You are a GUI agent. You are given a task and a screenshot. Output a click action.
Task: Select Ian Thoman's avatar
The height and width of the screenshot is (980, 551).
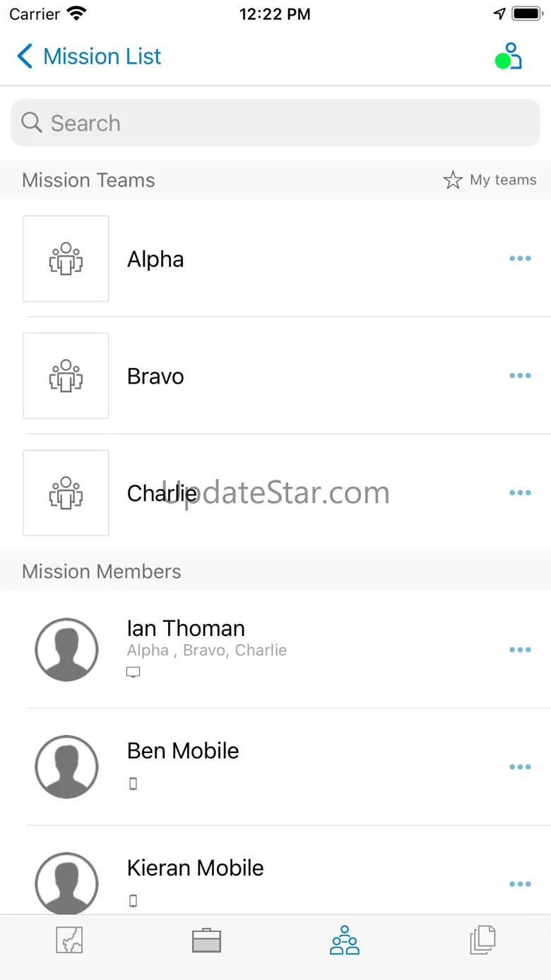(66, 650)
